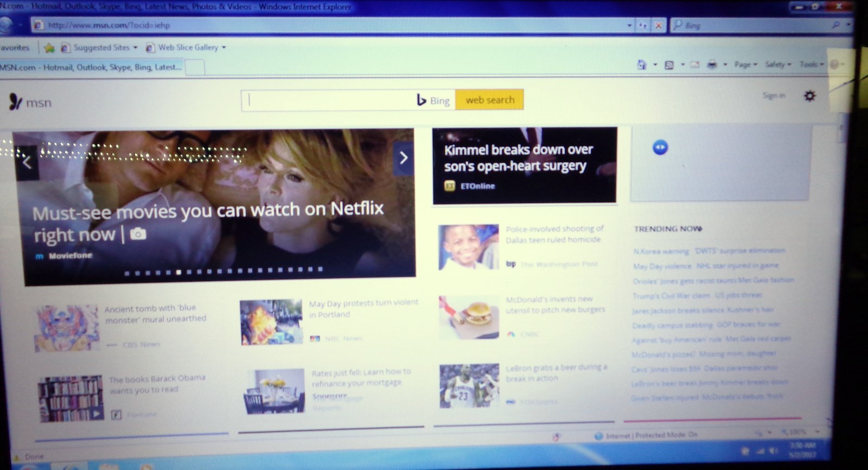Click the msn butterfly logo
868x470 pixels.
coord(15,101)
